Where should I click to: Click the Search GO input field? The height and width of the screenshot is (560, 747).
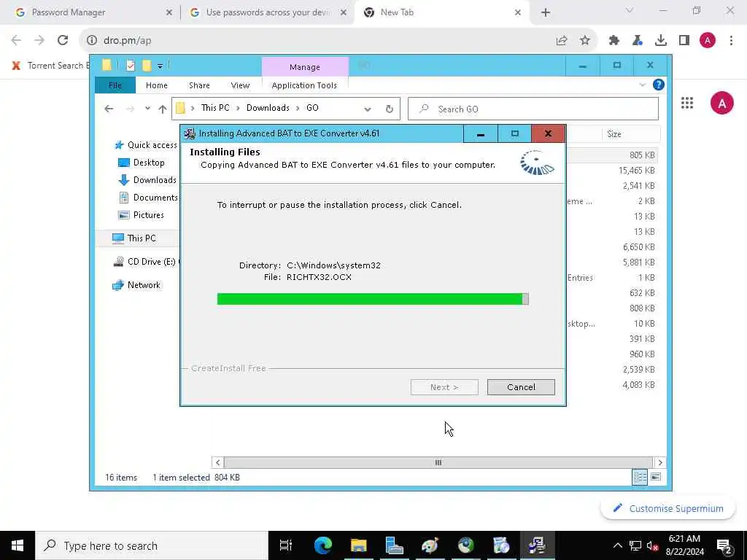[533, 109]
